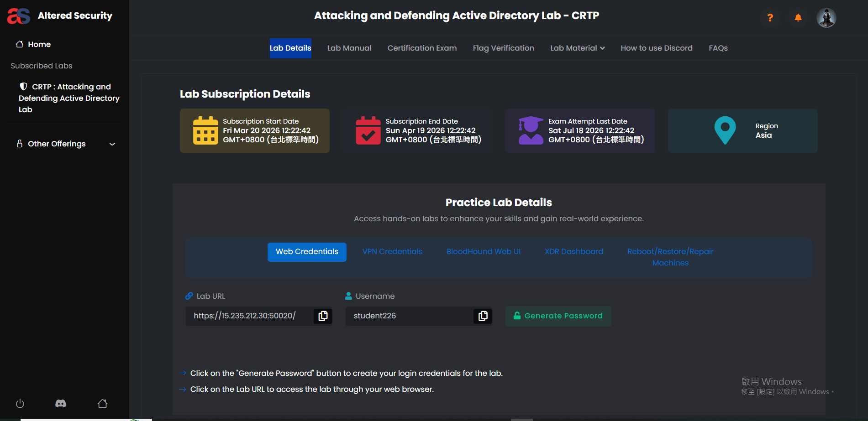Open the Discord icon in sidebar footer
The height and width of the screenshot is (421, 868).
(x=61, y=404)
